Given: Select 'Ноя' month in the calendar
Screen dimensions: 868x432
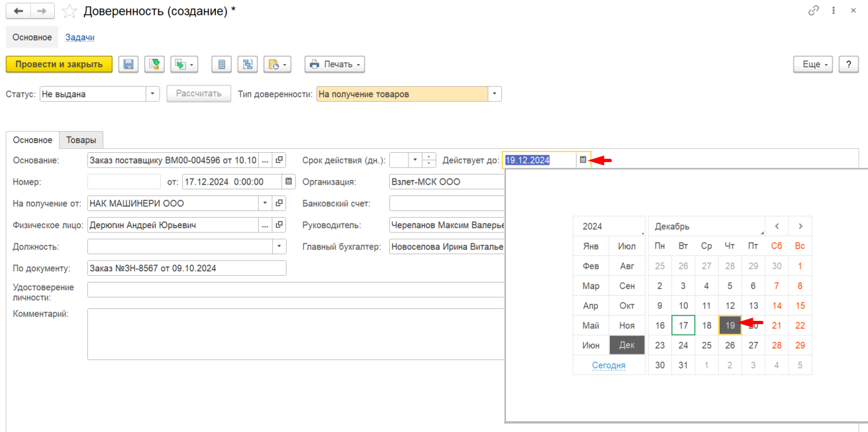Looking at the screenshot, I should (627, 325).
